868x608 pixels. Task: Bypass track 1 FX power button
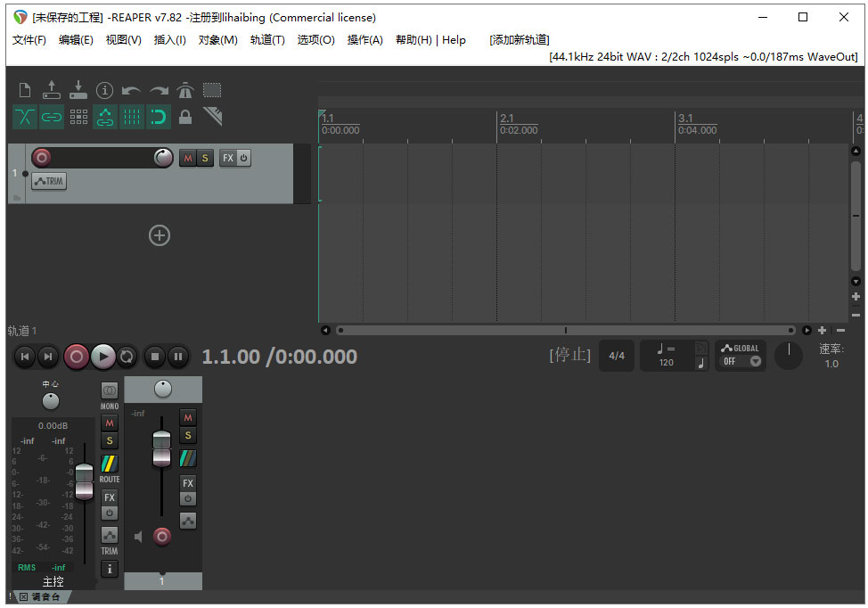pos(243,159)
